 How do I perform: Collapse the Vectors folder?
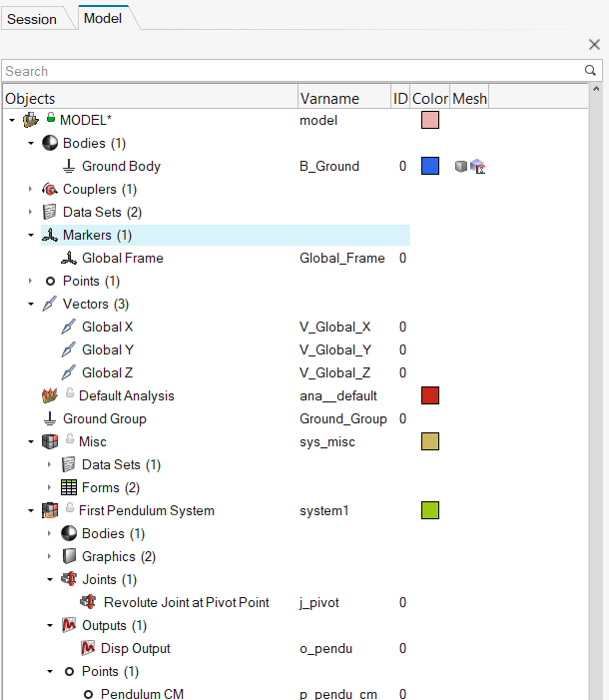tap(31, 305)
